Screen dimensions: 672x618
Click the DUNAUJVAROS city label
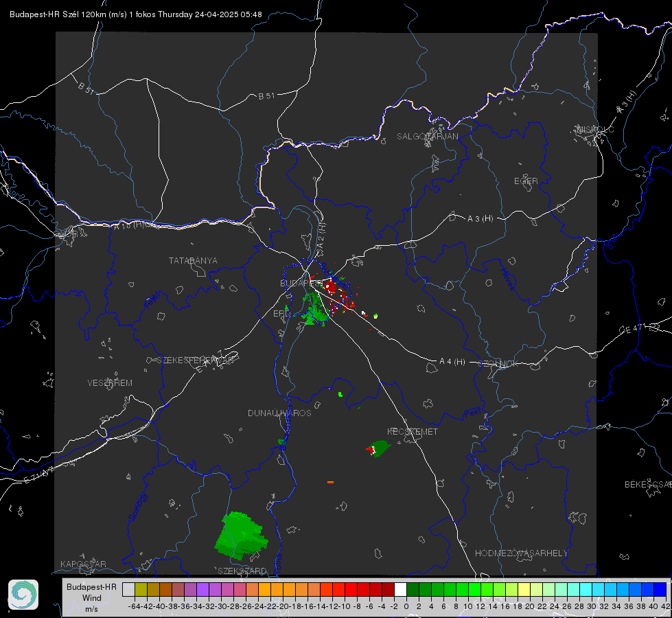(x=279, y=413)
